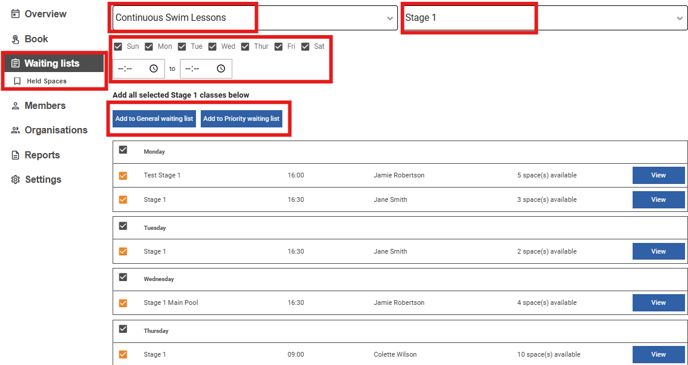This screenshot has width=688, height=365.
Task: Toggle the Thursday group checkbox
Action: point(123,329)
